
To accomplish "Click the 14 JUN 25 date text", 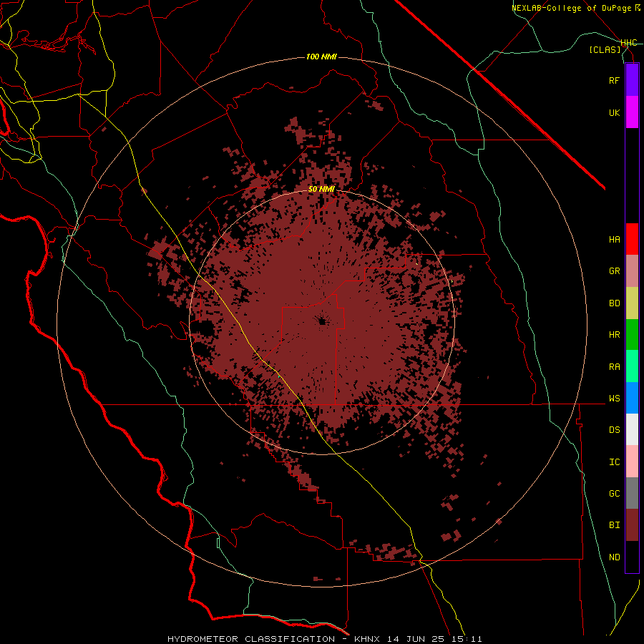I will (x=414, y=639).
